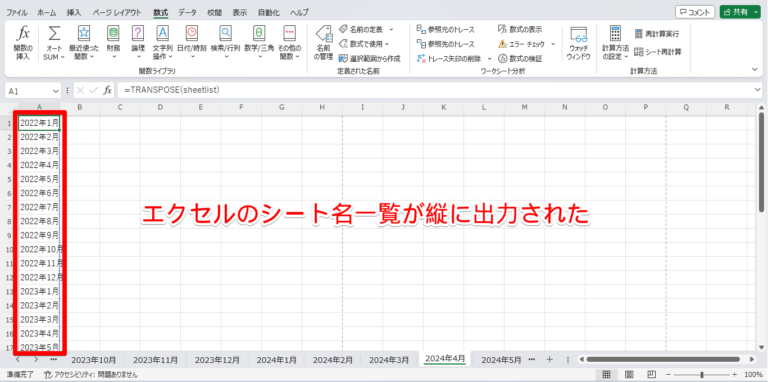768x382 pixels.
Task: Select the 2024年1月 sheet tab
Action: 276,360
